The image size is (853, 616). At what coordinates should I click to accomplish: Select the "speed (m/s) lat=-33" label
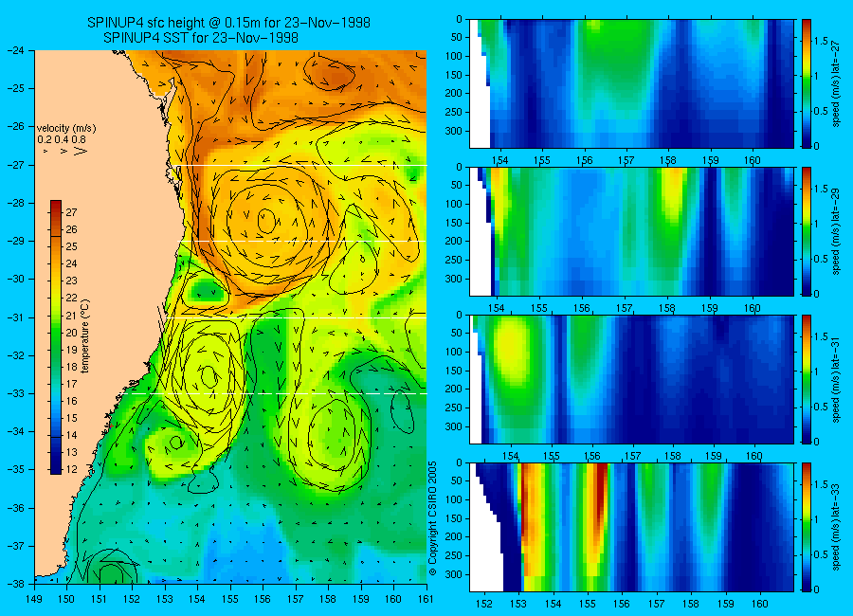click(x=837, y=527)
